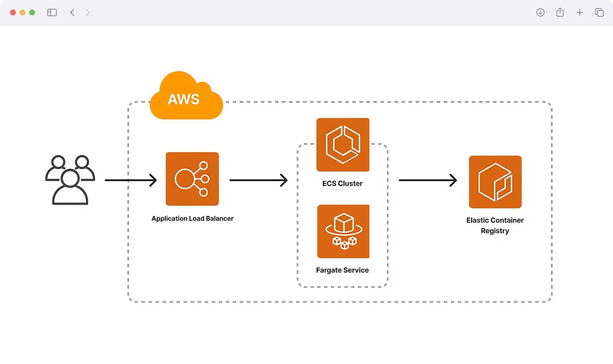The width and height of the screenshot is (613, 364).
Task: Select the Elastic Container Registry icon
Action: tap(495, 182)
